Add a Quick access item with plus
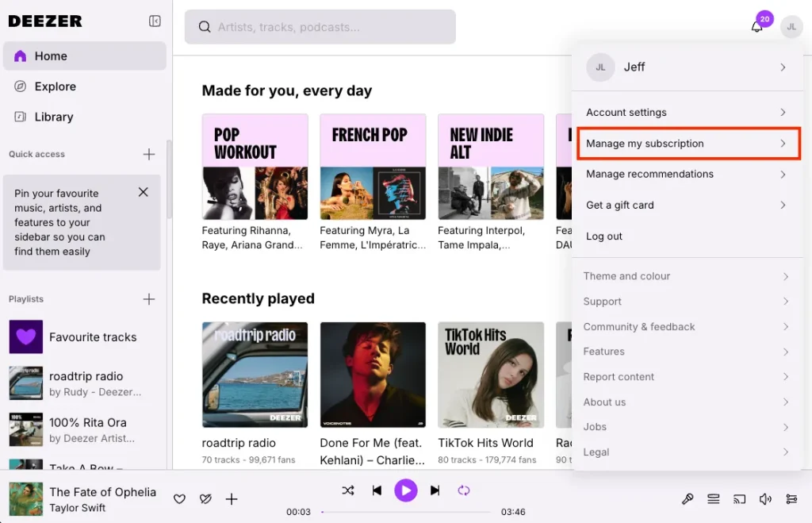 [x=148, y=154]
